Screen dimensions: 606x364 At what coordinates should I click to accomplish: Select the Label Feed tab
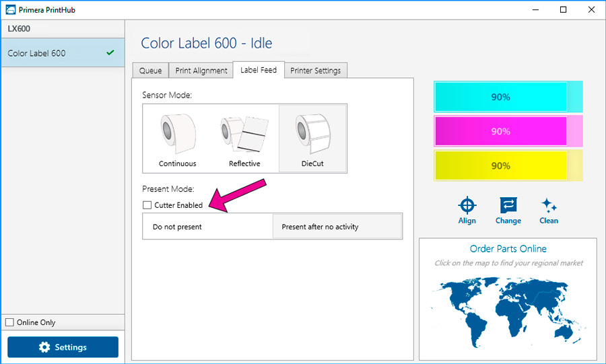point(259,70)
